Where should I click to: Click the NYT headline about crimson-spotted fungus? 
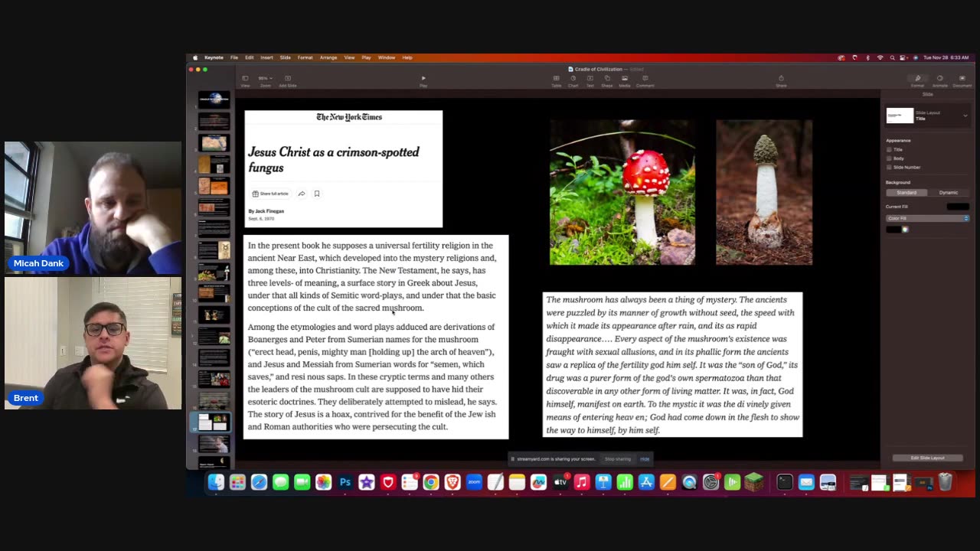pos(334,159)
